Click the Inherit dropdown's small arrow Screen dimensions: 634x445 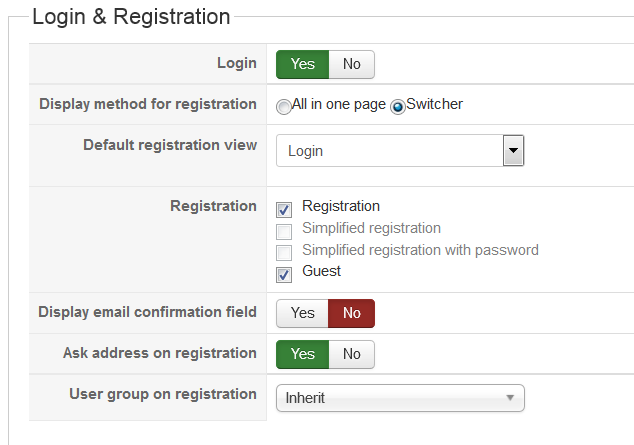510,398
